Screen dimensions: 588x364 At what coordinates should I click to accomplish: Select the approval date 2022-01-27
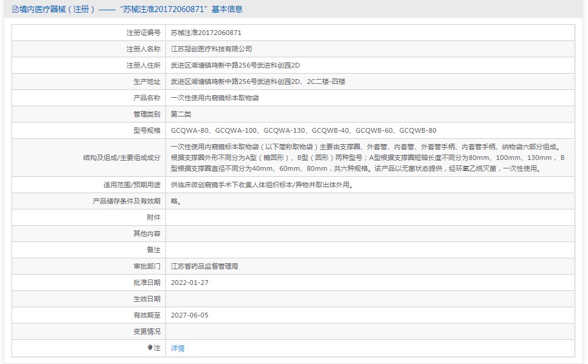pyautogui.click(x=190, y=283)
